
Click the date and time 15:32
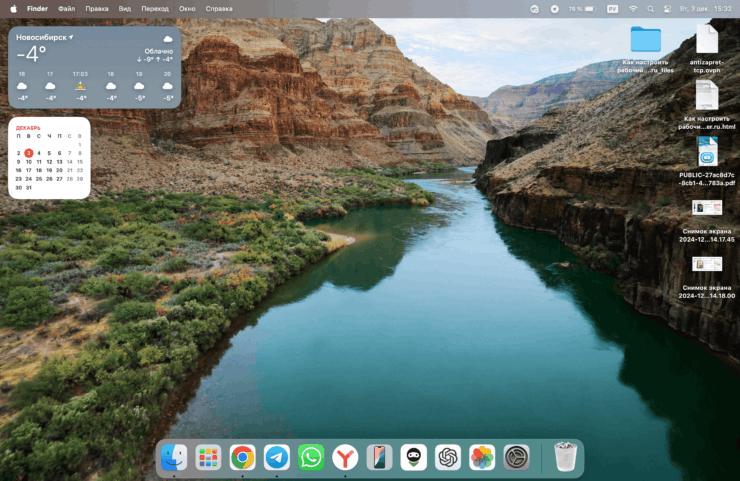(x=706, y=9)
